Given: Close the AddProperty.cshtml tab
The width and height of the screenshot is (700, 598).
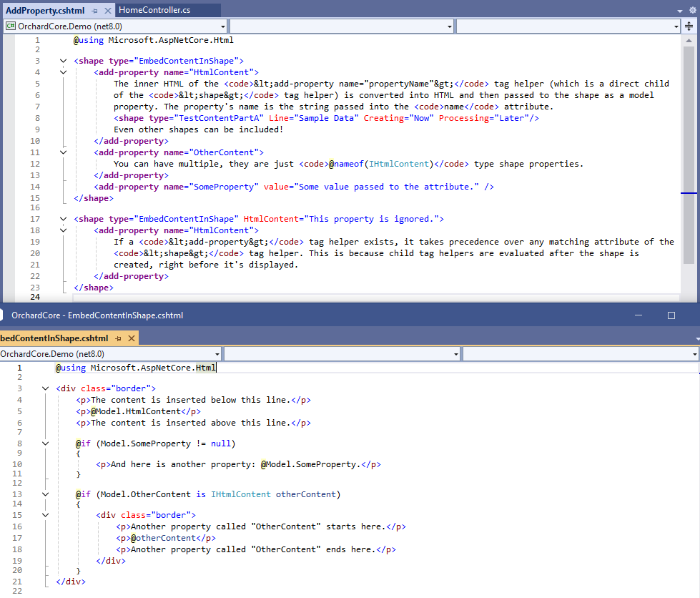Looking at the screenshot, I should click(x=107, y=11).
